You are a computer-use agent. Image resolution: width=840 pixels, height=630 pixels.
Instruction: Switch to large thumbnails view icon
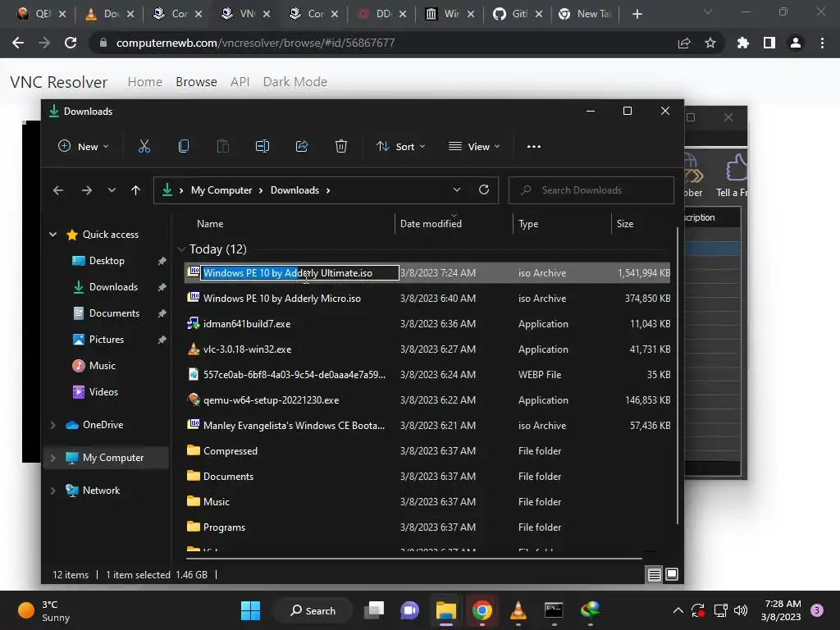click(672, 575)
